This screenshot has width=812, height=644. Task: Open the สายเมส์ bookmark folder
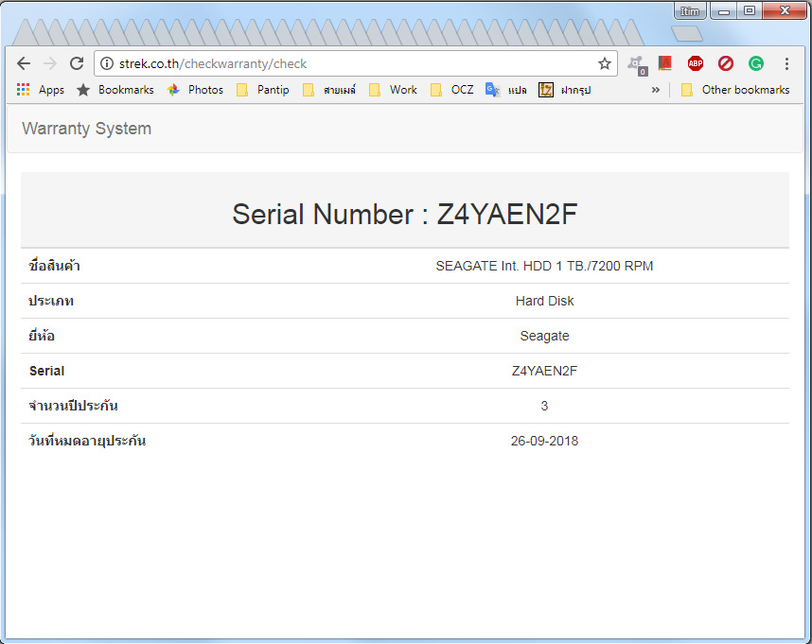(x=329, y=90)
